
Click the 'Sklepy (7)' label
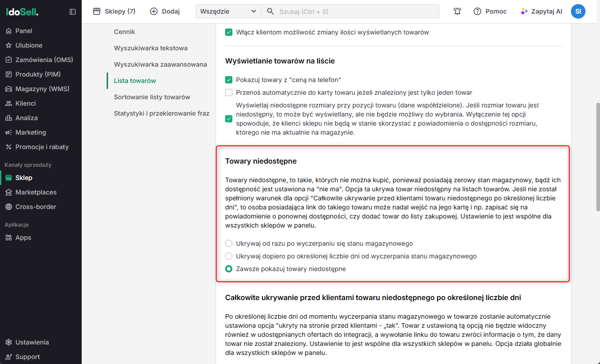pos(120,11)
